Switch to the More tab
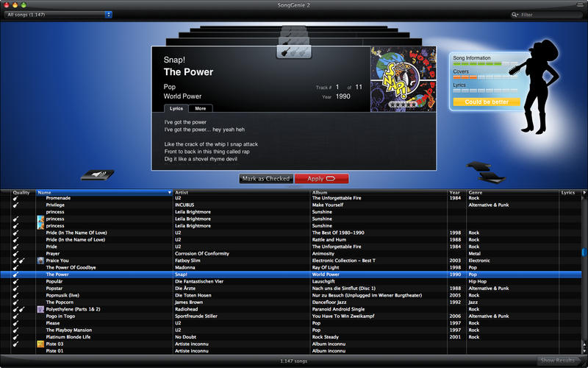 [200, 108]
